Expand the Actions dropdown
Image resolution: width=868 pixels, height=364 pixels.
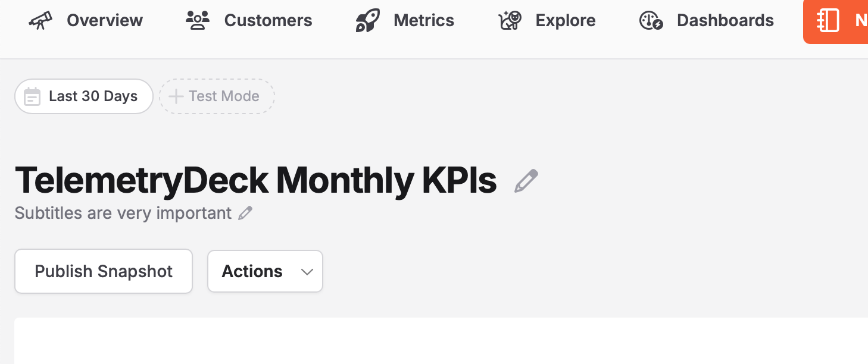(x=265, y=271)
